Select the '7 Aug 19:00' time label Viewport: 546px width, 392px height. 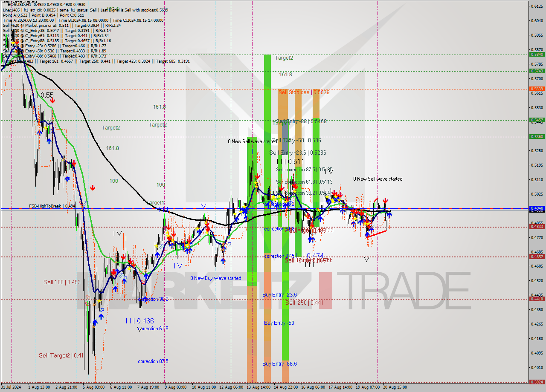pyautogui.click(x=148, y=388)
